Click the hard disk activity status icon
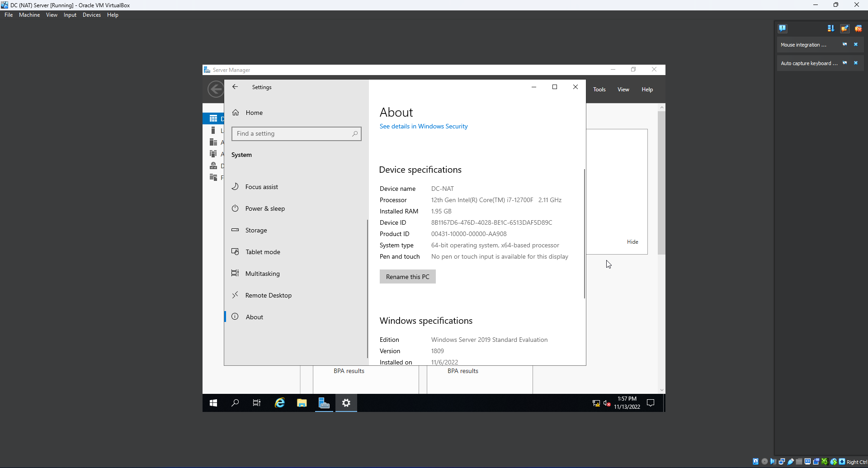The image size is (868, 468). (x=755, y=462)
